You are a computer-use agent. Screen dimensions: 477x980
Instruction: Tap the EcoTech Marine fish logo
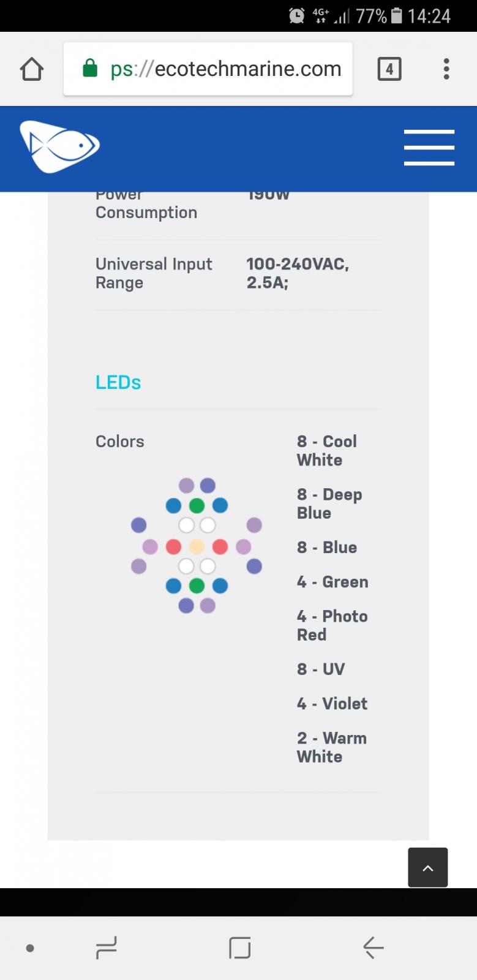pos(59,147)
